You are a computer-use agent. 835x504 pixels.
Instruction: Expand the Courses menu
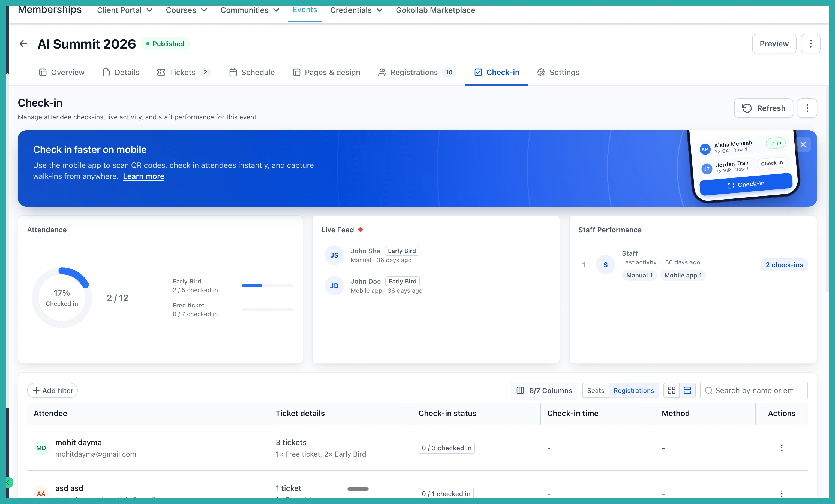pyautogui.click(x=186, y=10)
